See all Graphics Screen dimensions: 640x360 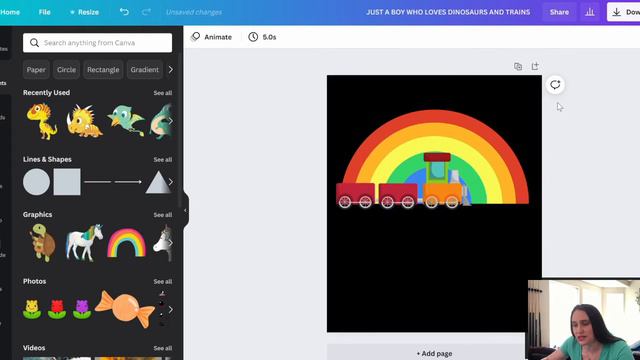click(x=163, y=215)
